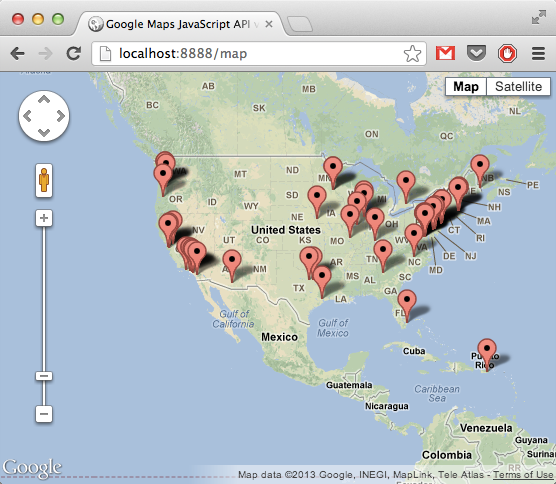Click the zoom slider track above the handle

pos(44,299)
